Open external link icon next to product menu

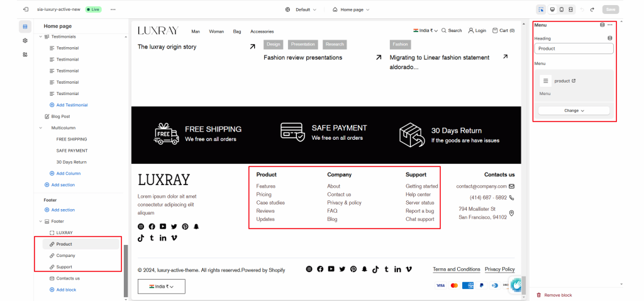[x=574, y=81]
